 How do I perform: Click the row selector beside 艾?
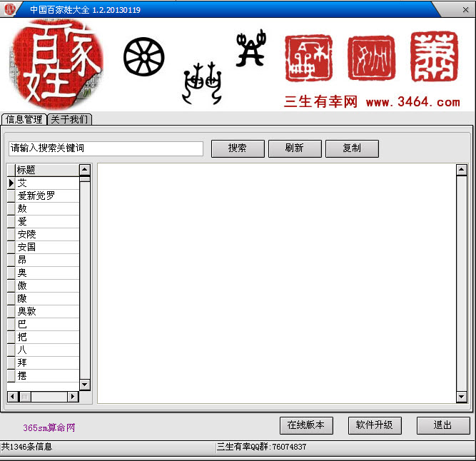[x=11, y=183]
